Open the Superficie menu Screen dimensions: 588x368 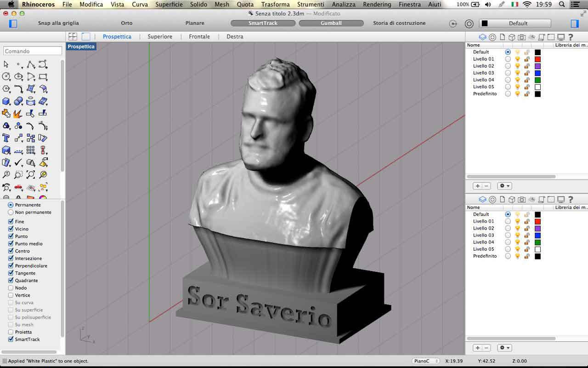click(169, 5)
